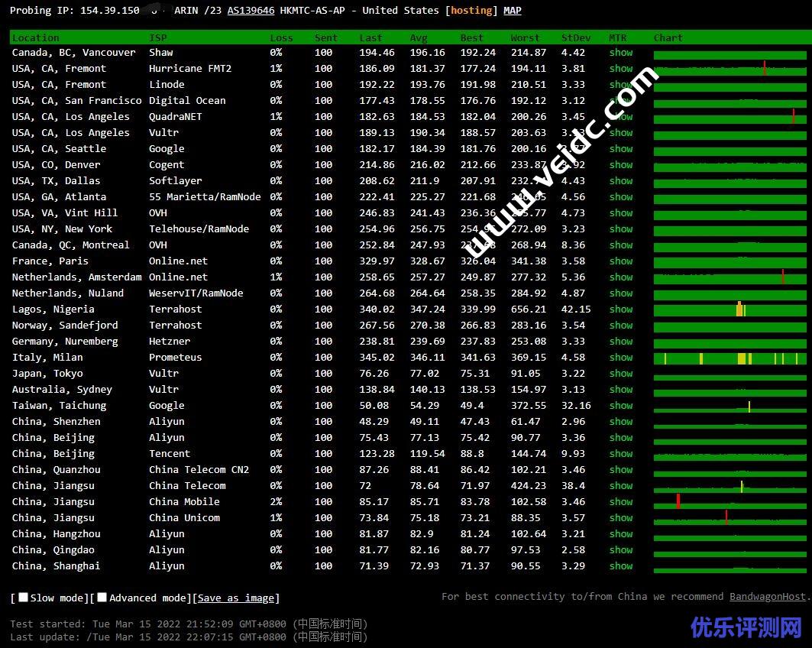812x648 pixels.
Task: Click the "hosting" tag in the header
Action: click(x=471, y=11)
